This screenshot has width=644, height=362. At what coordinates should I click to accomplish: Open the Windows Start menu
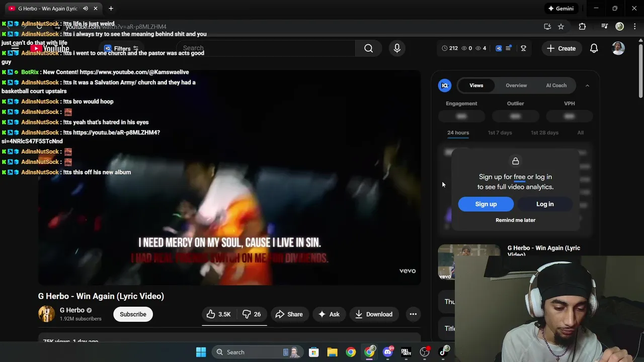(x=201, y=352)
